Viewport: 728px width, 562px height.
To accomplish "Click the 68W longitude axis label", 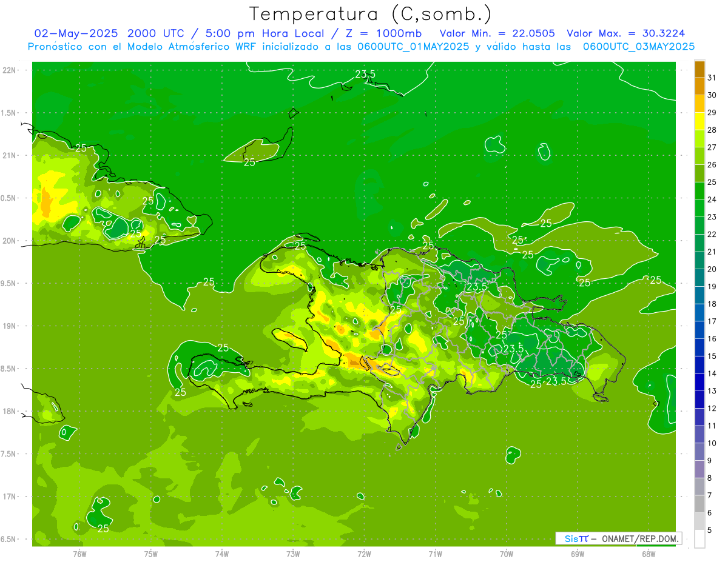I will tap(648, 554).
